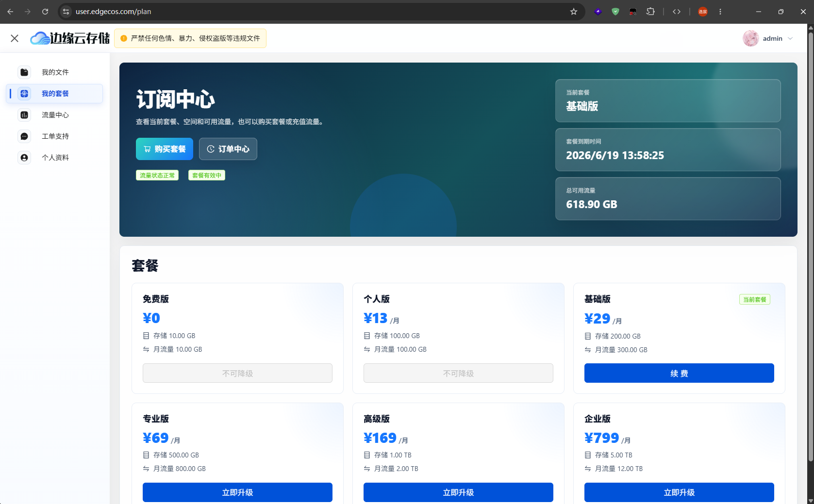This screenshot has height=504, width=814.
Task: Click the 边缘云存储 cloud logo
Action: 40,38
